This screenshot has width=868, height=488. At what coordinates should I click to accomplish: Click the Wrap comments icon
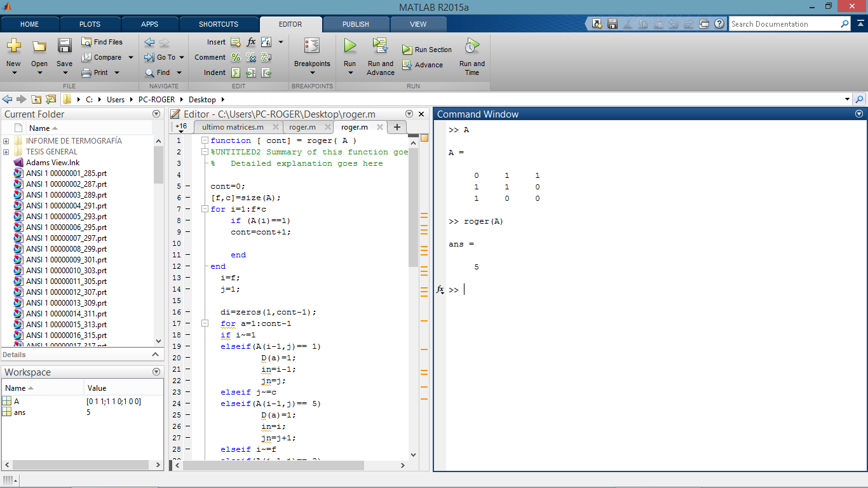pos(266,57)
